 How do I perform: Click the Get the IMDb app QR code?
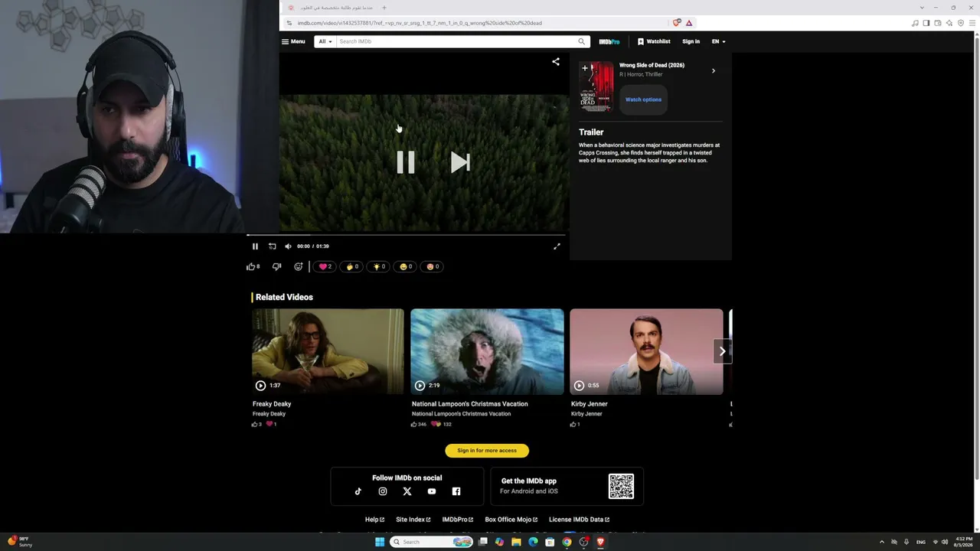pyautogui.click(x=621, y=487)
